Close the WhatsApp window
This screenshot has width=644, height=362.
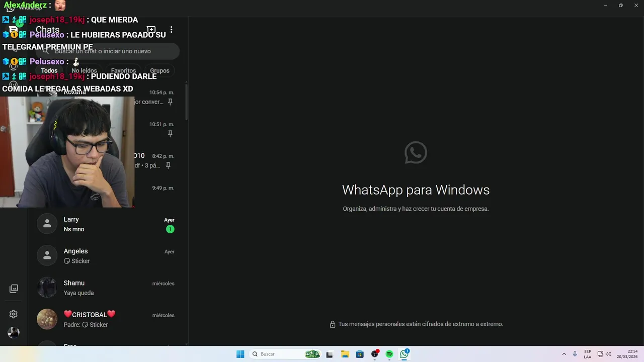(635, 5)
